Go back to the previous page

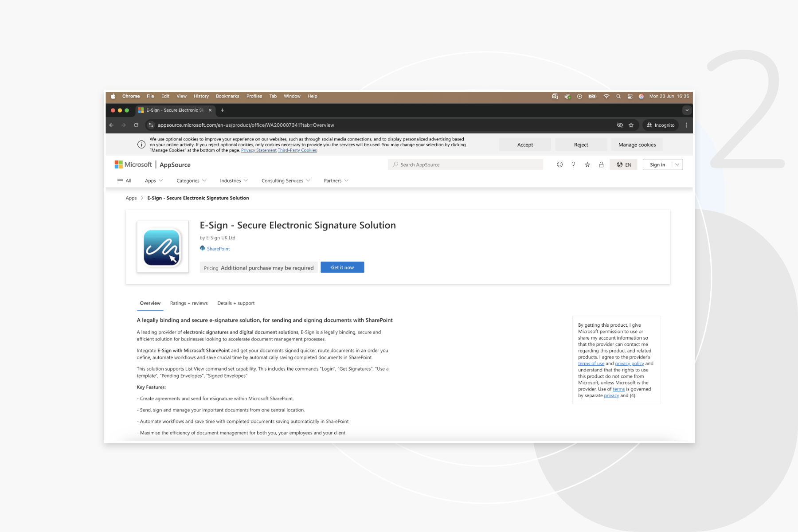(x=111, y=125)
